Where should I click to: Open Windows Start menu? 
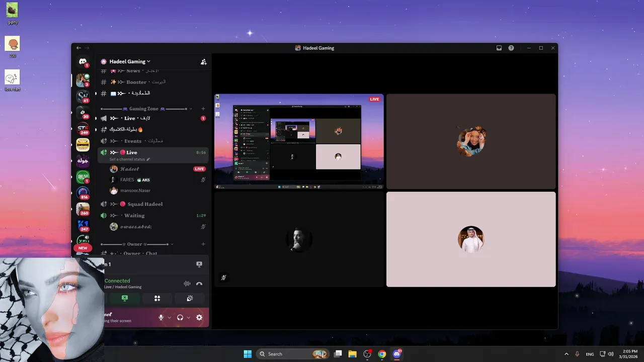[x=248, y=354]
